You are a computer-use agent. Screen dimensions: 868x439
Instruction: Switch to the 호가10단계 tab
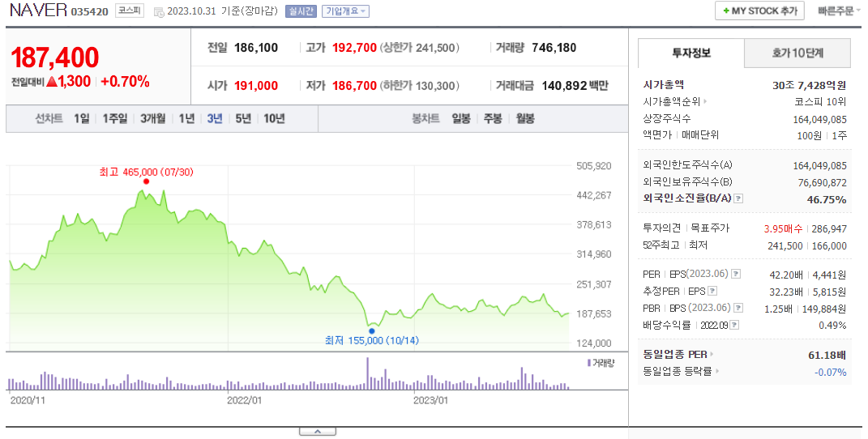tap(797, 53)
